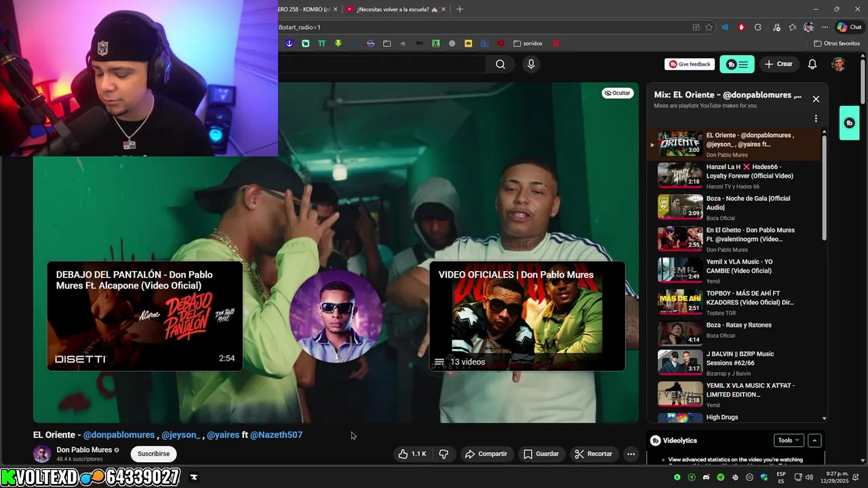Click the YouTube search magnifier icon
This screenshot has height=488, width=868.
[500, 64]
